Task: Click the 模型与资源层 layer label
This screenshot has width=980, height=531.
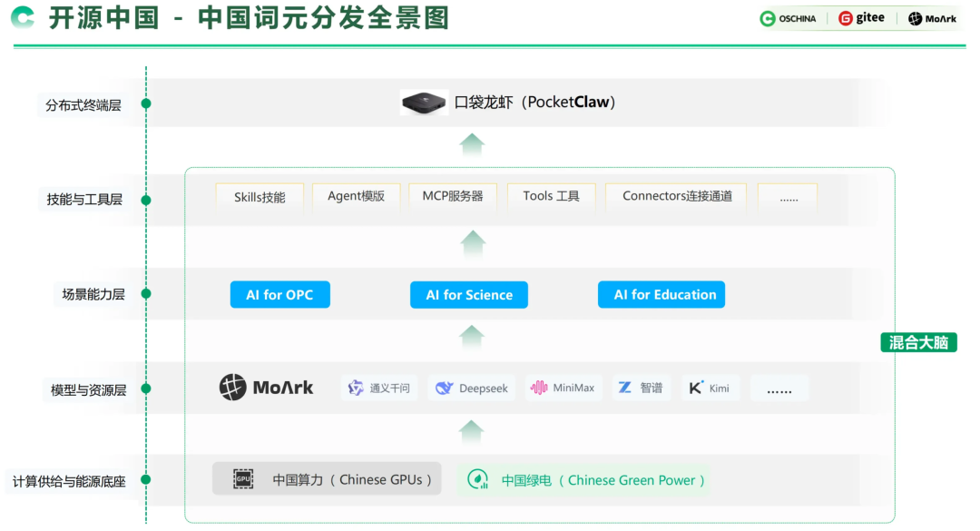Action: (88, 390)
